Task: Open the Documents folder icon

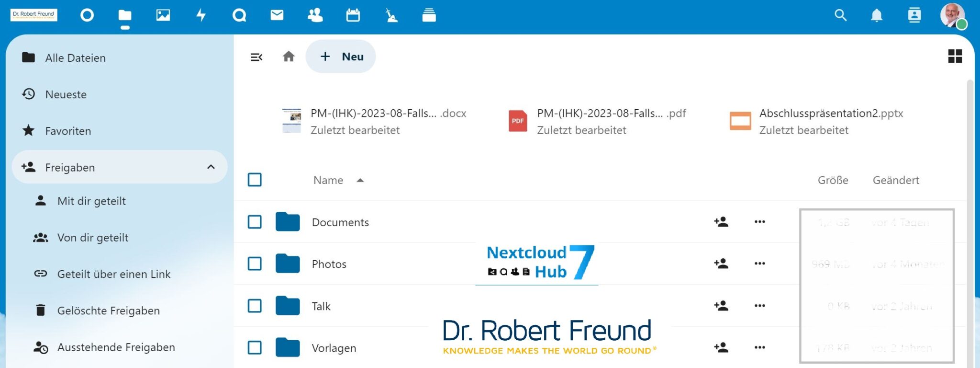Action: [288, 222]
